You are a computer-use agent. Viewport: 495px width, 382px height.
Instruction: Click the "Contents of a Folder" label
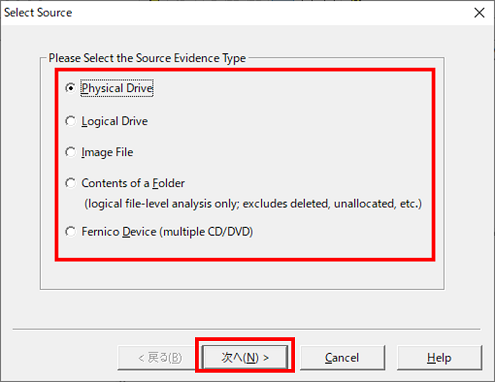point(133,183)
